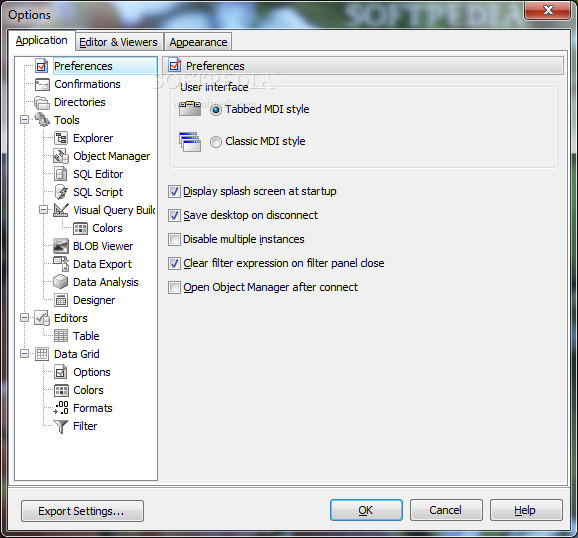Collapse the Visual Query Builder node
The width and height of the screenshot is (578, 538).
[43, 210]
